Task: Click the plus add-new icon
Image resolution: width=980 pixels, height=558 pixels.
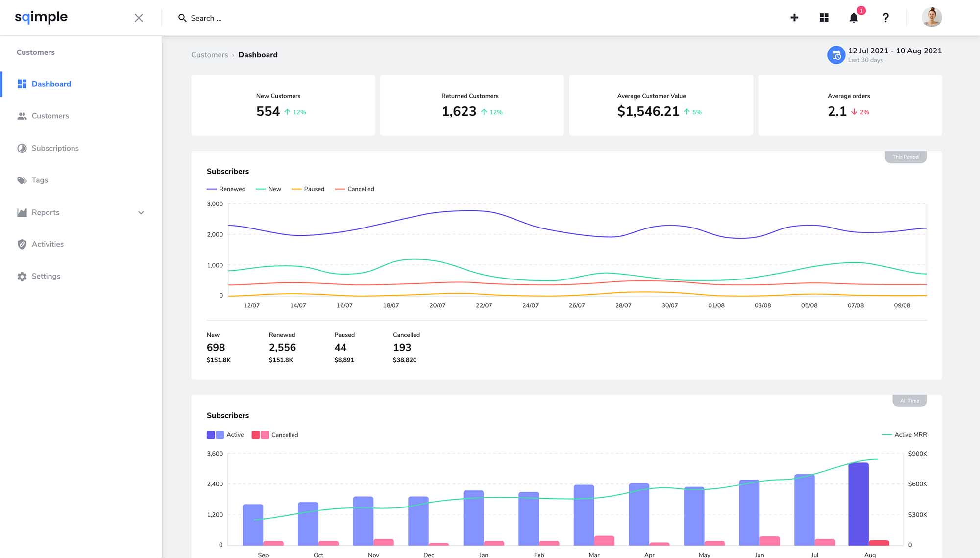Action: (794, 18)
